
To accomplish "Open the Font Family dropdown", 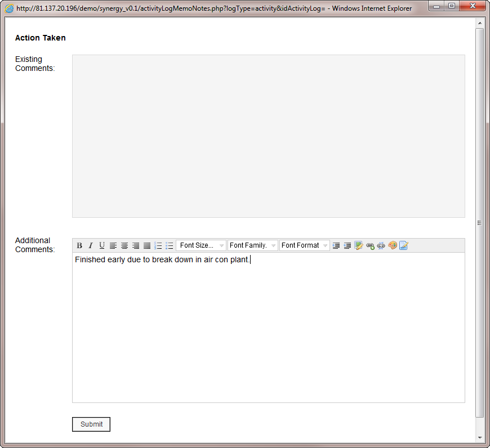I will (x=252, y=245).
